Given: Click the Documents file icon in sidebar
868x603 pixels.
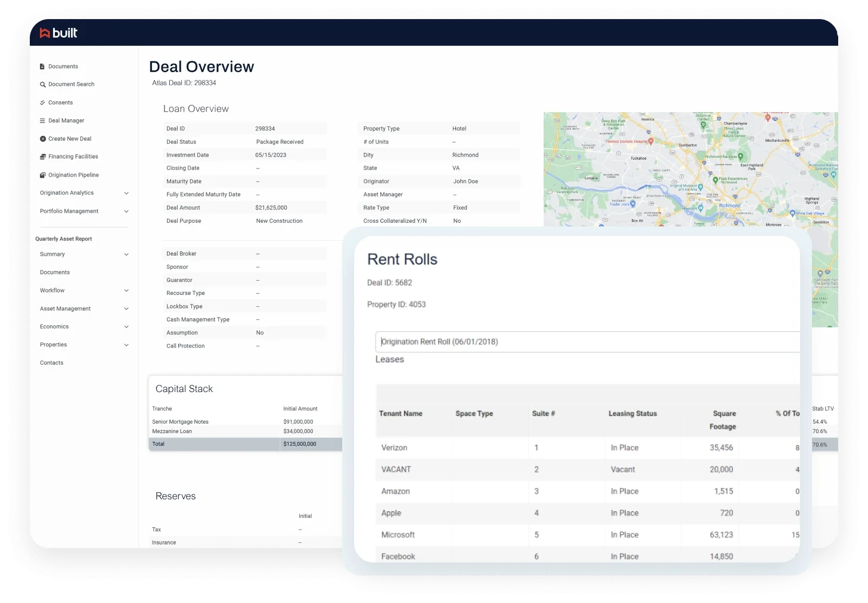Looking at the screenshot, I should 42,67.
